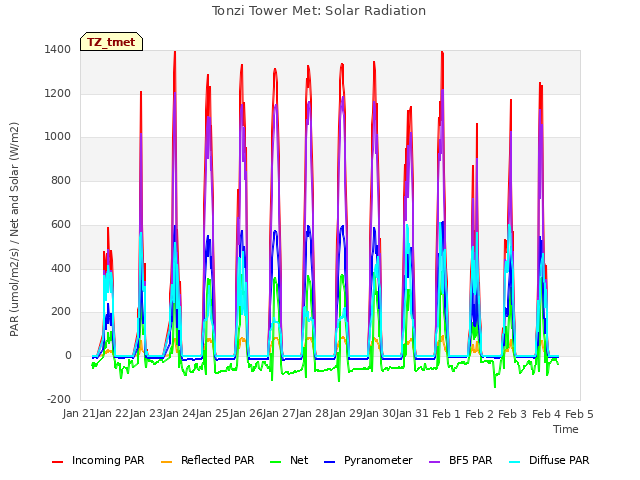Image resolution: width=640 pixels, height=480 pixels.
Task: Click the Feb 5 x-axis tick label
Action: pos(579,414)
